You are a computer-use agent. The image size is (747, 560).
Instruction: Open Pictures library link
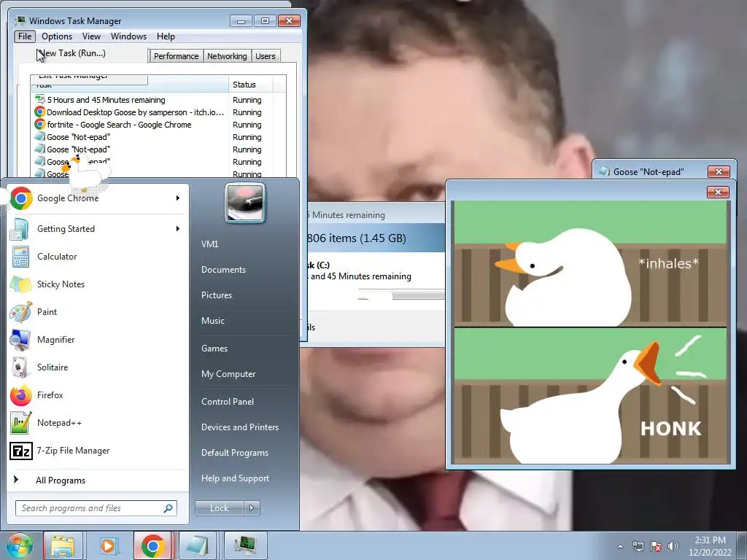(x=216, y=295)
